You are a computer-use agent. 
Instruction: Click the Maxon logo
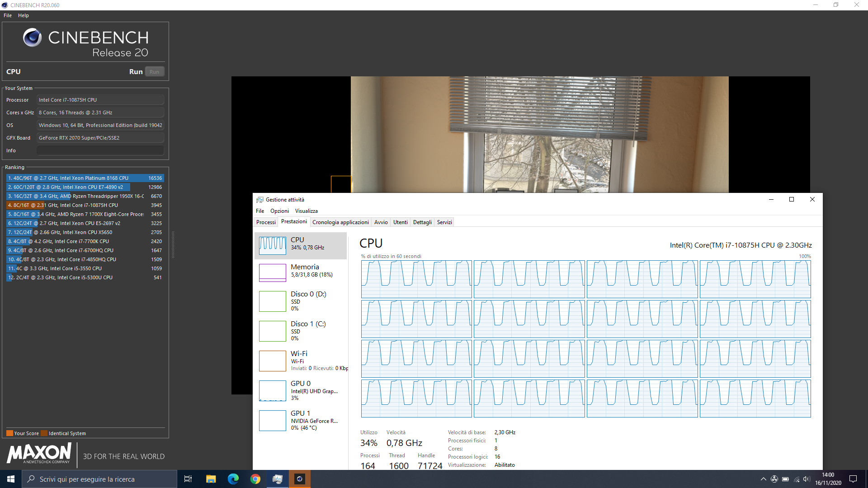(39, 453)
